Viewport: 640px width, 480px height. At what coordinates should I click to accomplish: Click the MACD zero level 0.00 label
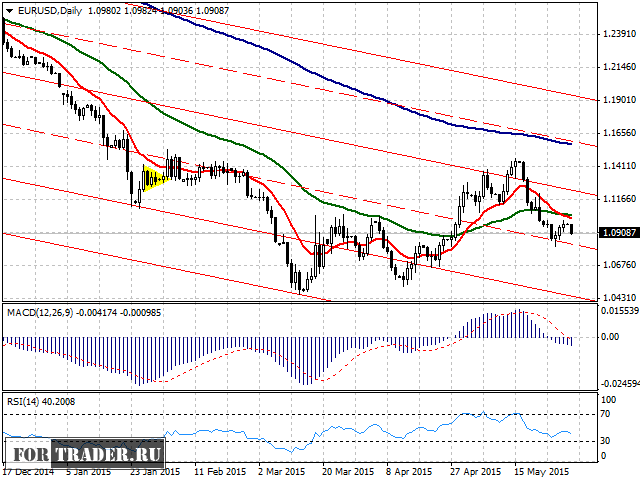610,337
